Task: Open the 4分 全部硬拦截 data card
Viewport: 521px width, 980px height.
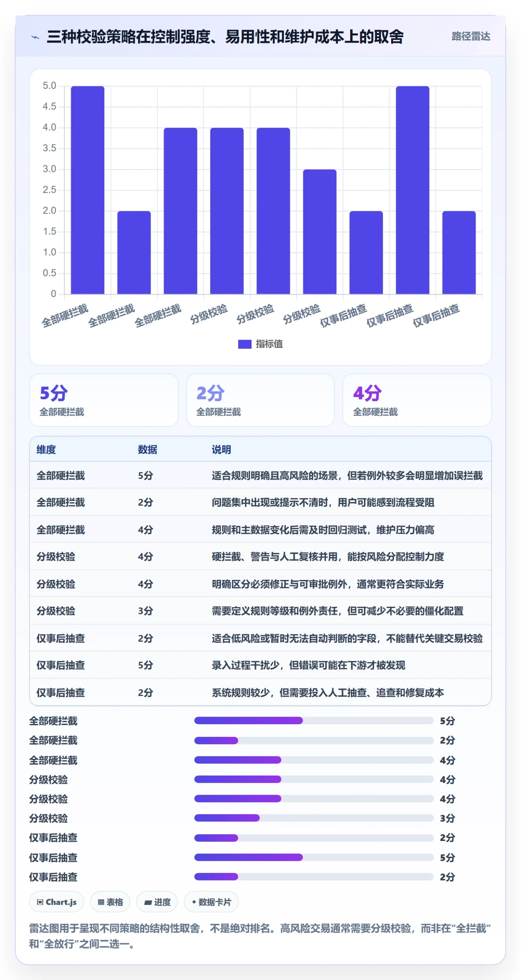Action: pyautogui.click(x=417, y=400)
